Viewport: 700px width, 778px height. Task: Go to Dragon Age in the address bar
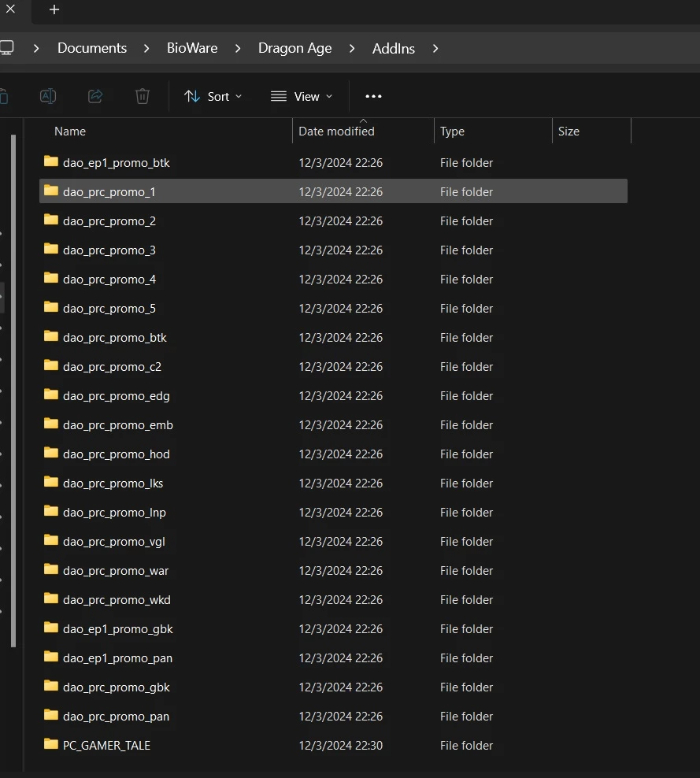tap(294, 48)
